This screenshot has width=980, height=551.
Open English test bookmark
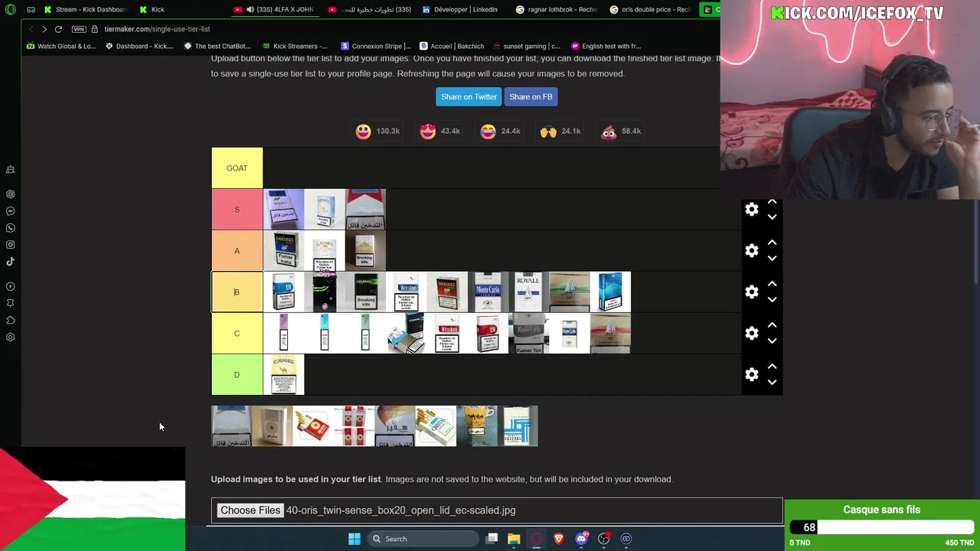[x=606, y=46]
